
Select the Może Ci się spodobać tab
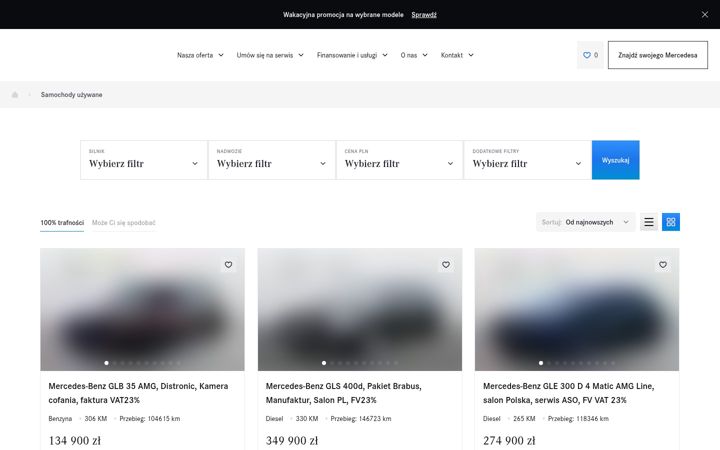(124, 223)
